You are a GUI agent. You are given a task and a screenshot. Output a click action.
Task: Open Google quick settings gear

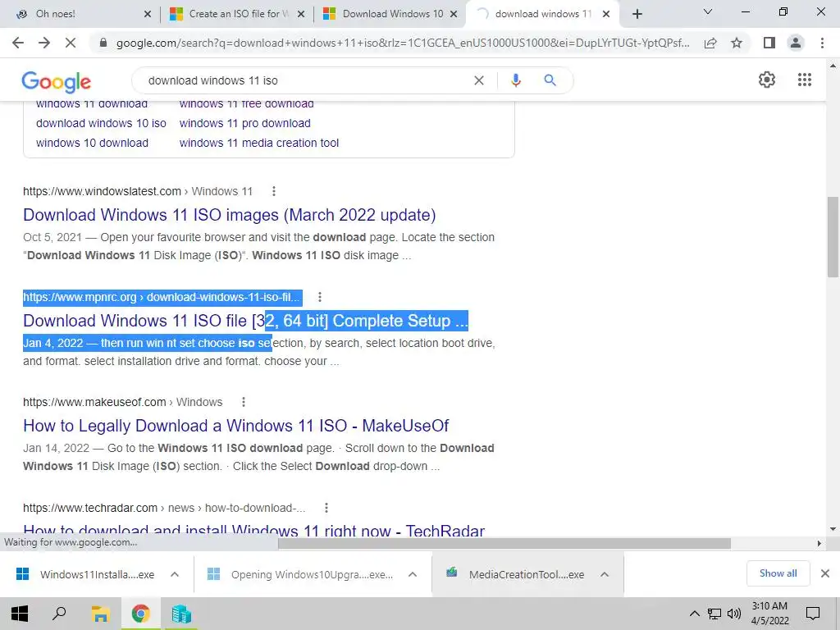(x=767, y=80)
